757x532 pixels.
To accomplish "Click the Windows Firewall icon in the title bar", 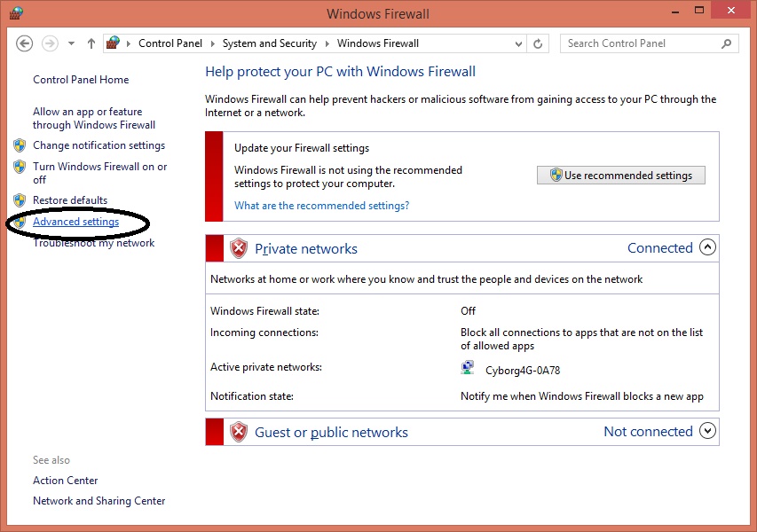I will pyautogui.click(x=16, y=13).
